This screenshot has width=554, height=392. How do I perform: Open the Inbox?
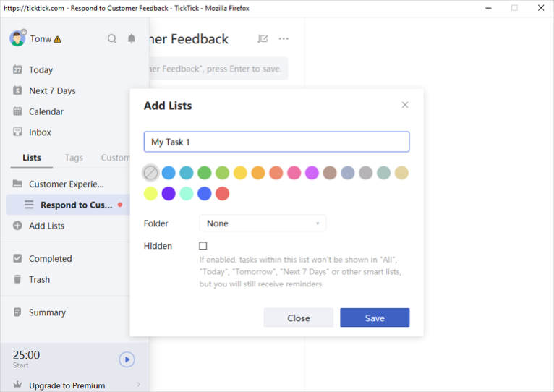pos(40,132)
